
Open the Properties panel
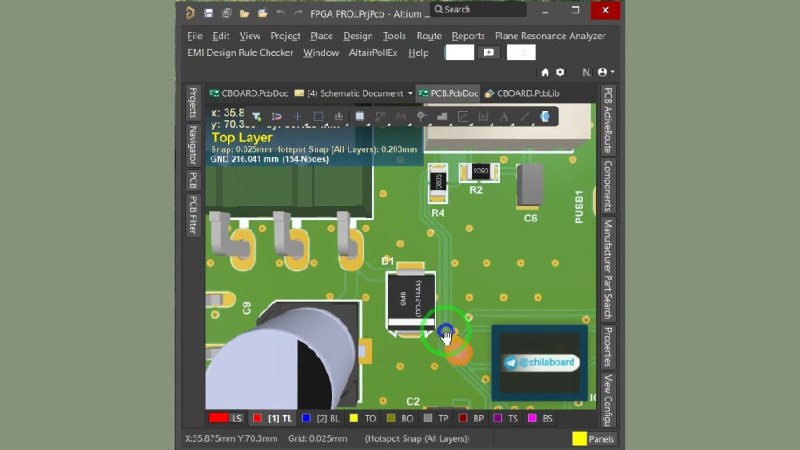click(608, 347)
